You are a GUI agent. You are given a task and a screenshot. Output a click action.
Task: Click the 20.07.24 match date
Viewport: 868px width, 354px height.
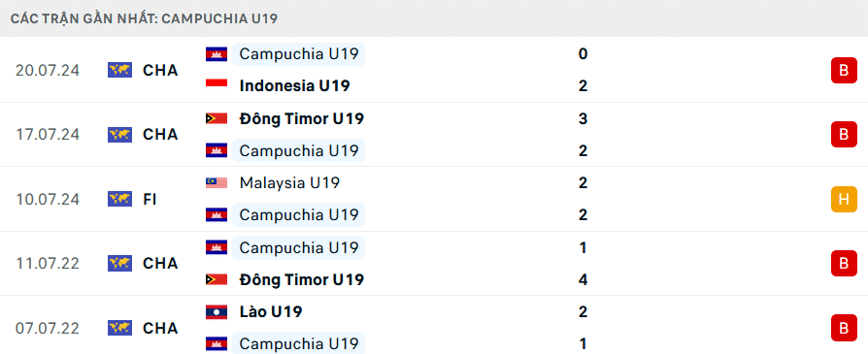[x=48, y=70]
